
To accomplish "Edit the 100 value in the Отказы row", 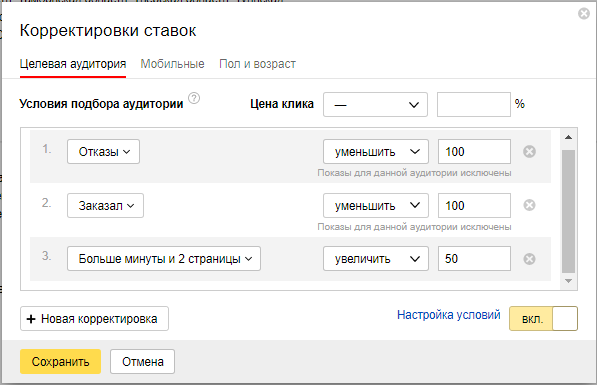I will point(474,152).
